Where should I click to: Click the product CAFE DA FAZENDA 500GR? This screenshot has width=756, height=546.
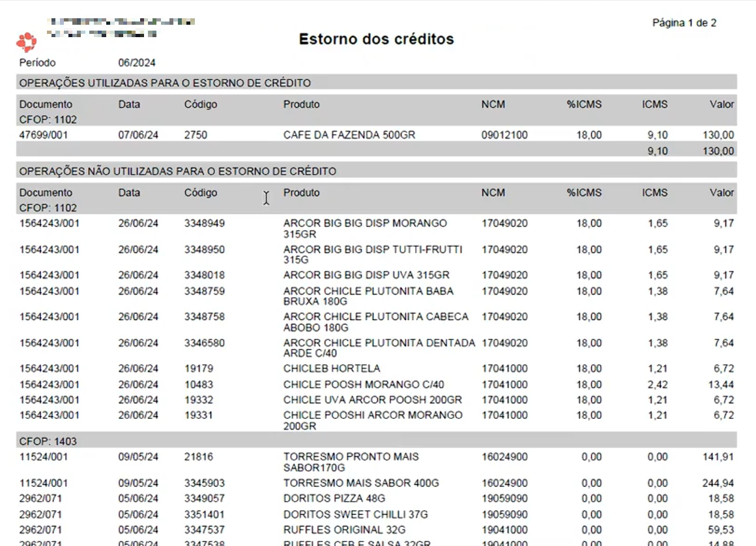coord(349,135)
